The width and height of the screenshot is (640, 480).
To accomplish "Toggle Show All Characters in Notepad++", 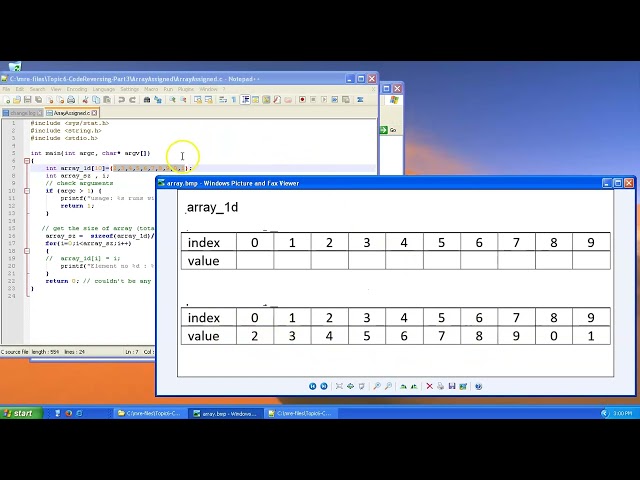I will click(x=234, y=100).
